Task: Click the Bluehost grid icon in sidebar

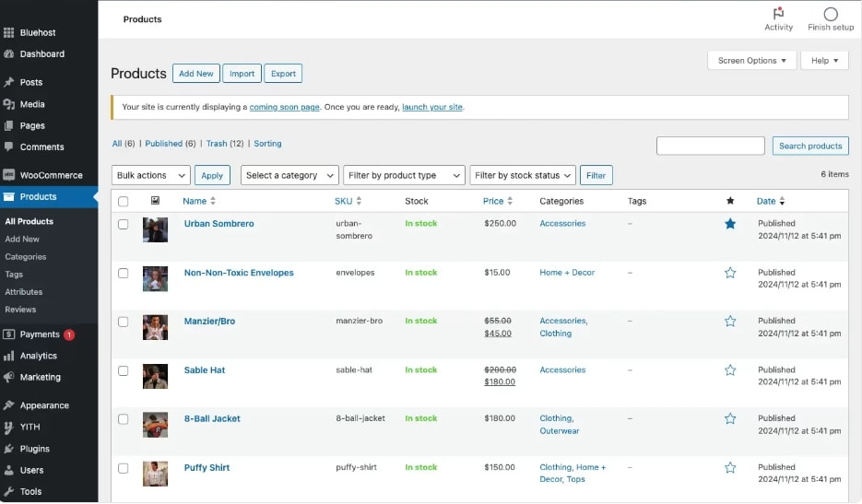Action: pos(9,33)
